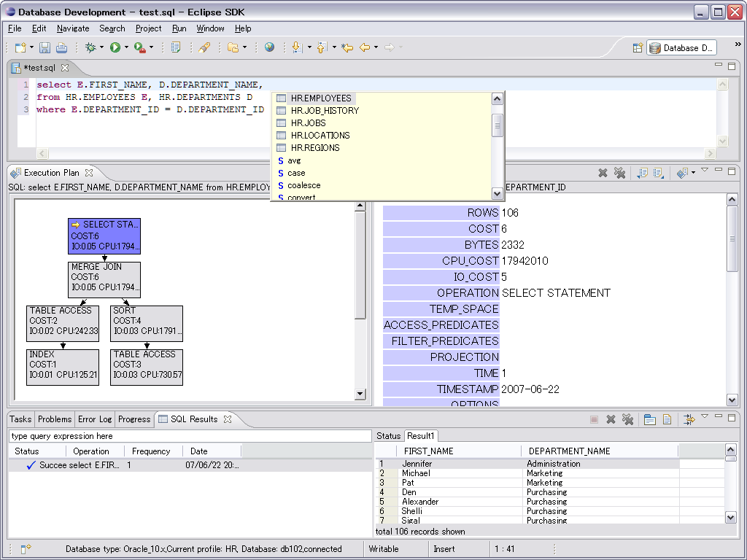This screenshot has height=560, width=747.
Task: Click the Last Edit Location icon
Action: pyautogui.click(x=347, y=47)
